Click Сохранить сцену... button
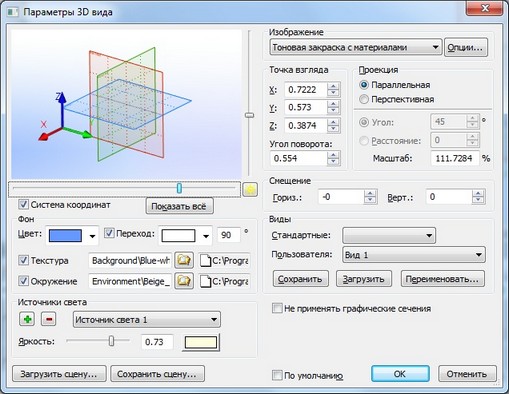Viewport: 509px width, 394px height. click(157, 374)
